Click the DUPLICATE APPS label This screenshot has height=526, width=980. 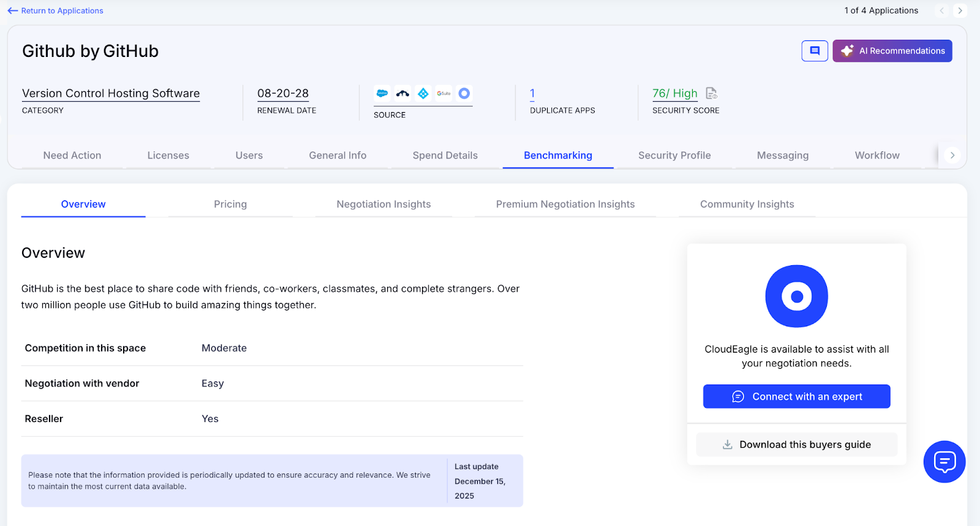click(x=562, y=111)
